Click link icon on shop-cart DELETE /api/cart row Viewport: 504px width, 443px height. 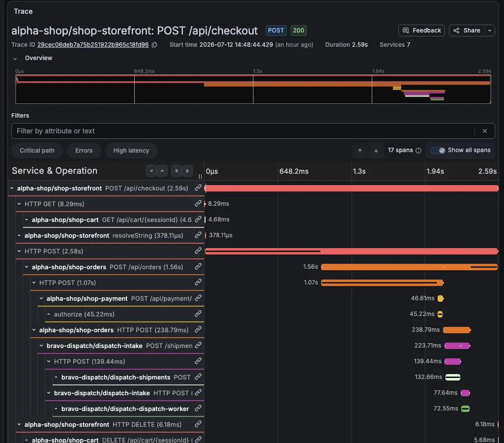pos(198,440)
